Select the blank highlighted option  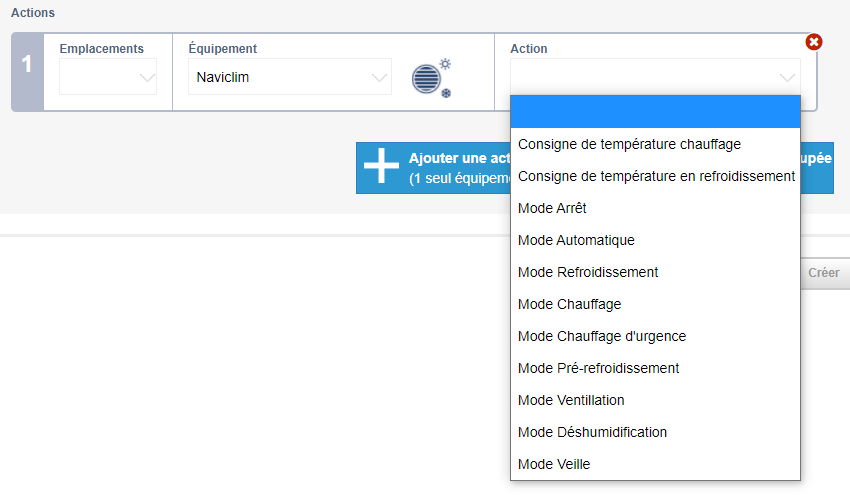tap(655, 112)
